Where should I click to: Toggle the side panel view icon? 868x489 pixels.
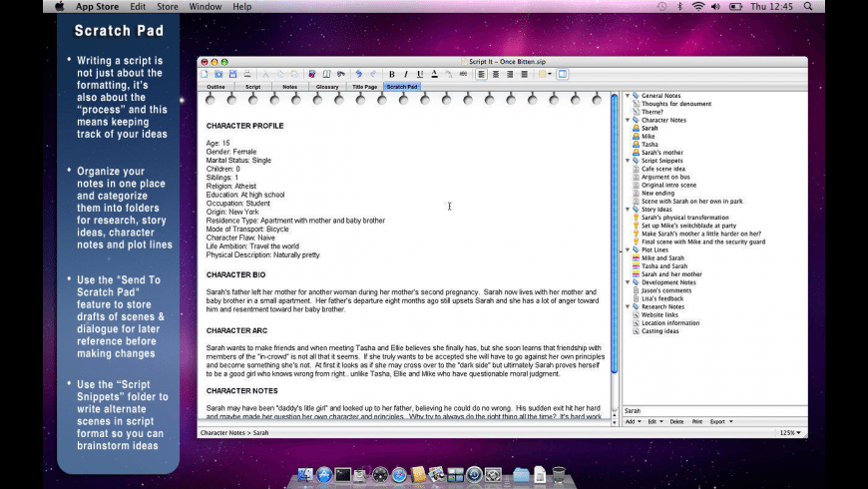[x=563, y=74]
